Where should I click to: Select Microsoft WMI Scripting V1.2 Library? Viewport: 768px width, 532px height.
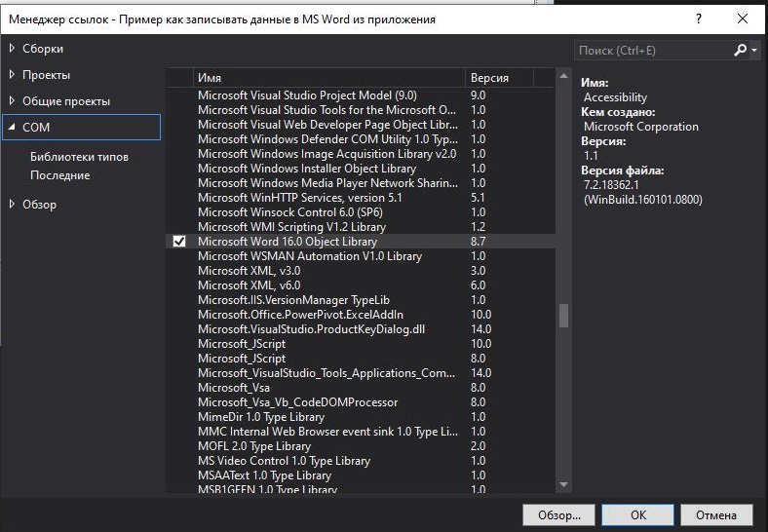pyautogui.click(x=361, y=227)
